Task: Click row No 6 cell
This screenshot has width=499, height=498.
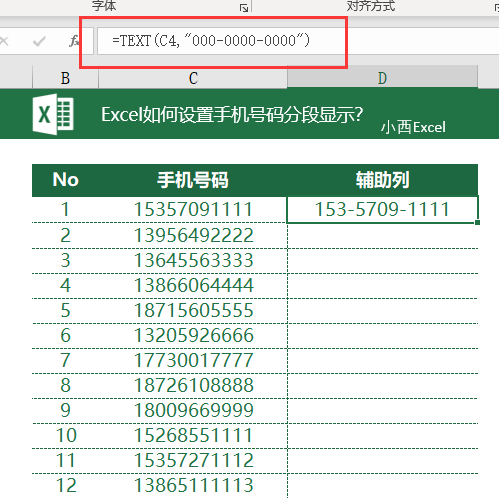Action: [x=65, y=335]
